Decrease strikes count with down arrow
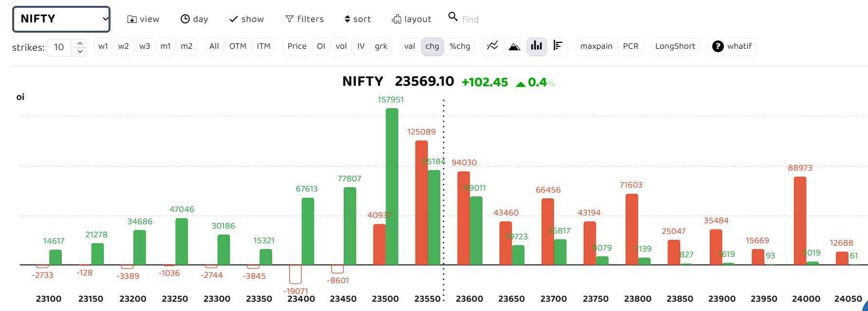 point(80,51)
